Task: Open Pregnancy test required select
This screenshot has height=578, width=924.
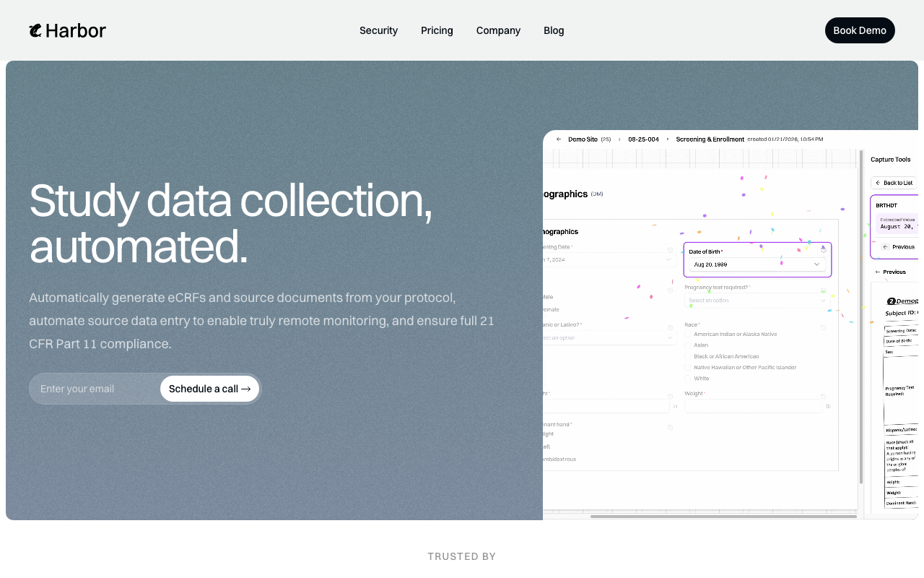Action: (x=757, y=300)
